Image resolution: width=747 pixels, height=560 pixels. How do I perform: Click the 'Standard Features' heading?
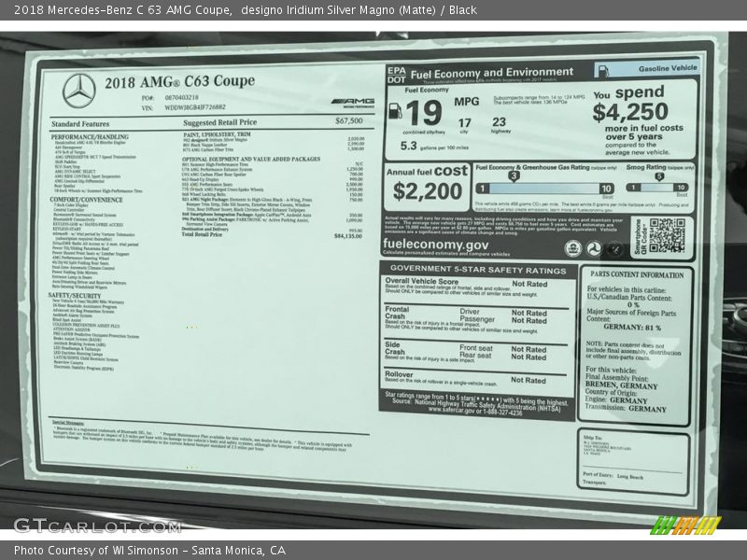click(80, 124)
